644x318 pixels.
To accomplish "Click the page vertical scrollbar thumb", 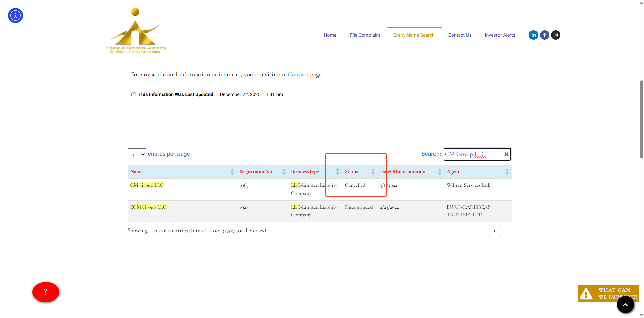I will pyautogui.click(x=641, y=119).
